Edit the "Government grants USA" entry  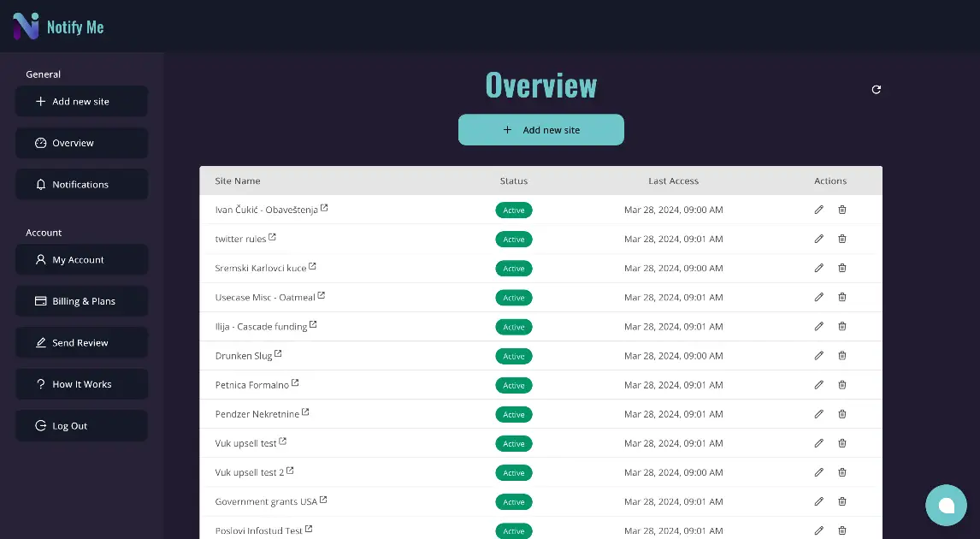[818, 501]
